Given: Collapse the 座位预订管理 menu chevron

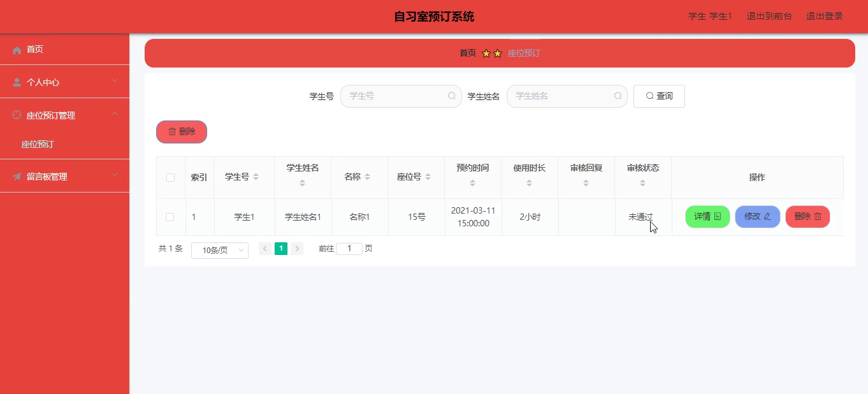Looking at the screenshot, I should click(115, 113).
